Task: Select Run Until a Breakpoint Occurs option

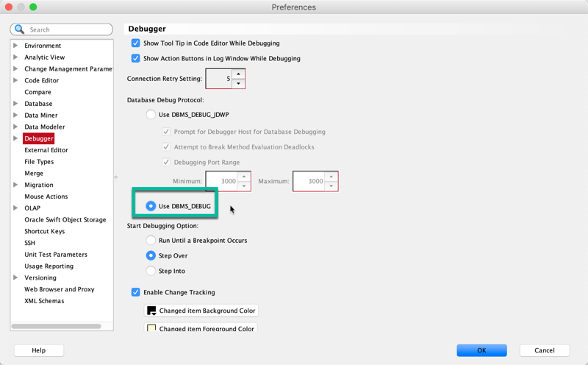Action: [x=151, y=241]
